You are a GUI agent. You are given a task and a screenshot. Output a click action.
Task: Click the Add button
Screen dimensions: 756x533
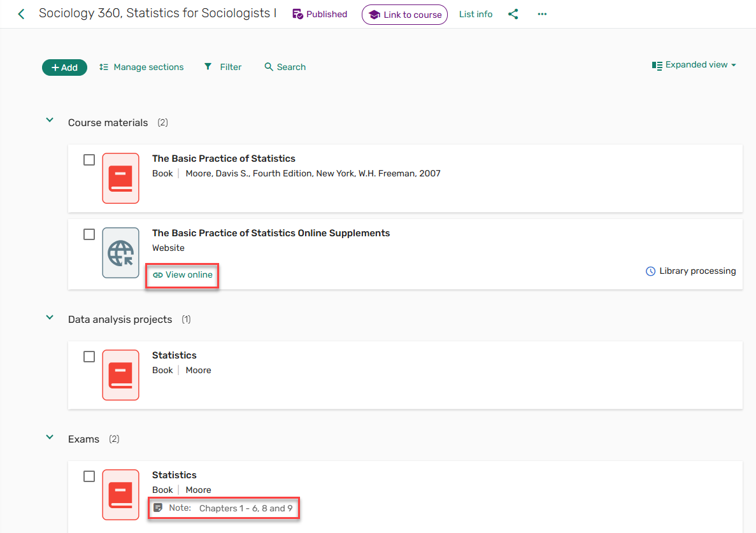(64, 68)
